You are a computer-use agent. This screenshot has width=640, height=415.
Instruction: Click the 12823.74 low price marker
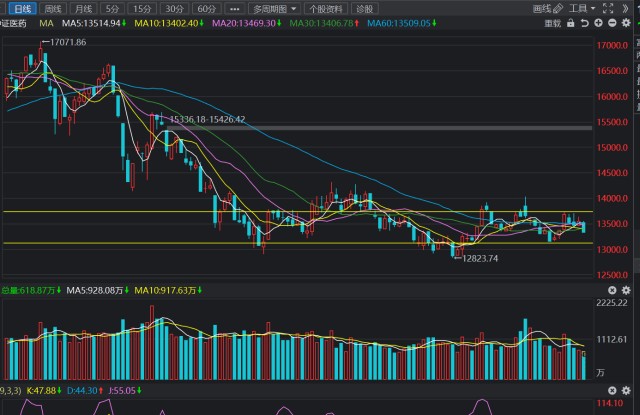coord(479,258)
